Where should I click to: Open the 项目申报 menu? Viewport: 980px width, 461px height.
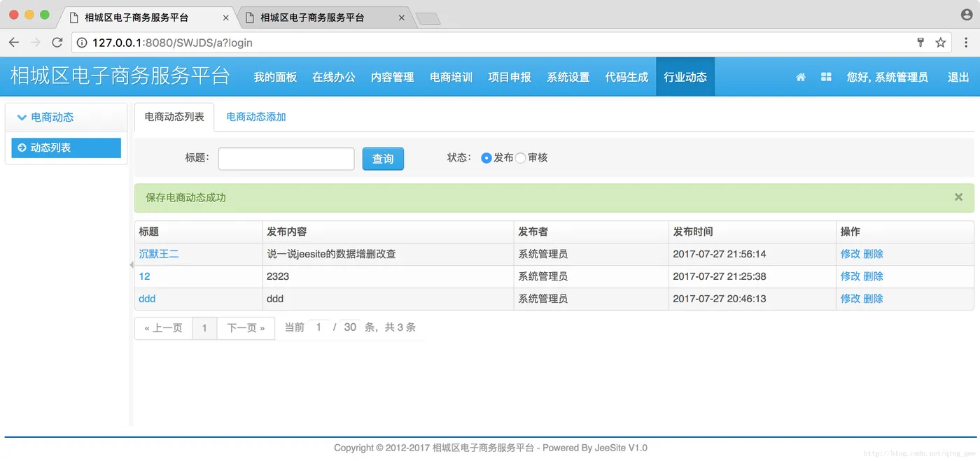[510, 77]
